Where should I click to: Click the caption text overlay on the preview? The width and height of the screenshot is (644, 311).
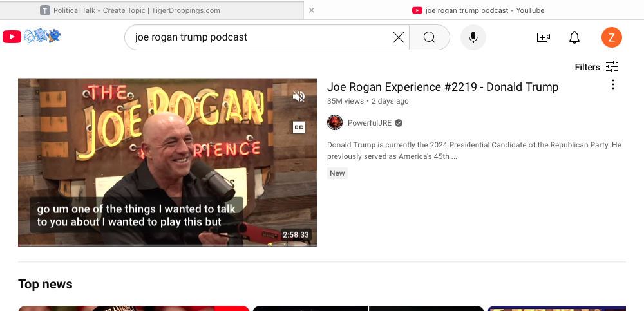137,215
